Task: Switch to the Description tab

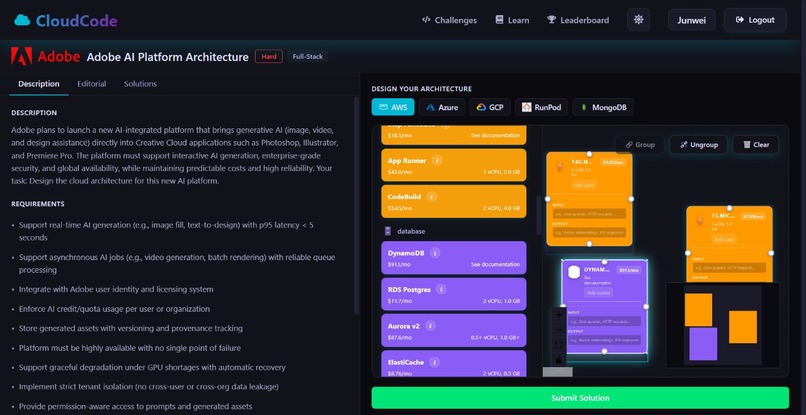Action: [x=39, y=84]
